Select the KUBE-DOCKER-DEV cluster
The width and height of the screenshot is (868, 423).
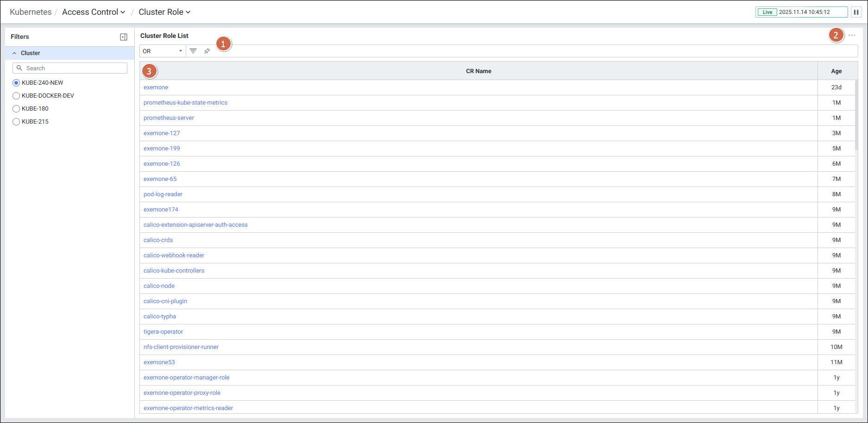click(x=16, y=96)
